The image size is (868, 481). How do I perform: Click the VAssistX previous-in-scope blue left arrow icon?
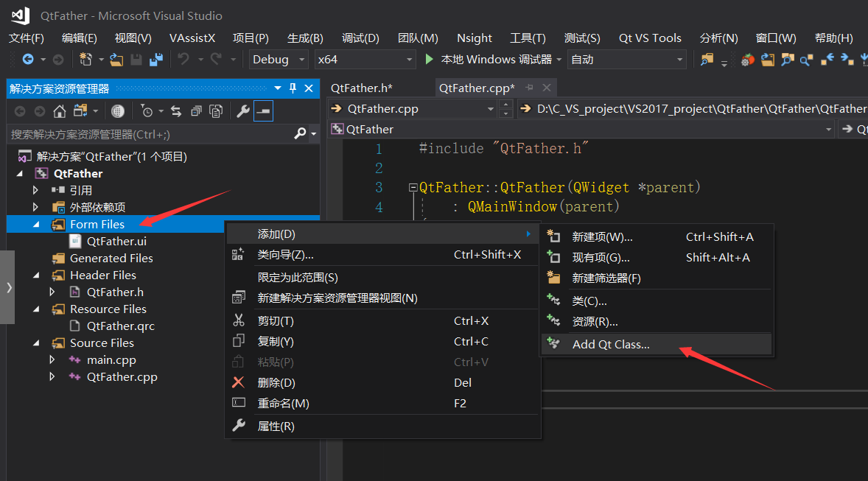[827, 59]
